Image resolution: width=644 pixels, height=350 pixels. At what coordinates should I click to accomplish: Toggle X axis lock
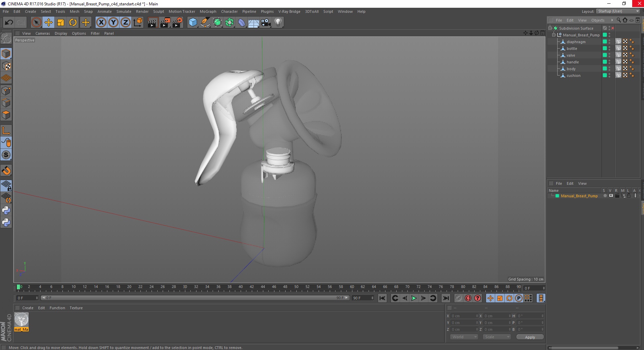tap(101, 23)
